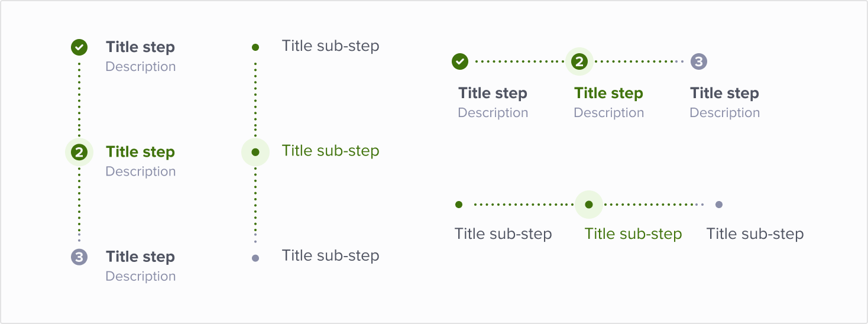Click the Description under vertical step 3
This screenshot has width=868, height=324.
[141, 277]
